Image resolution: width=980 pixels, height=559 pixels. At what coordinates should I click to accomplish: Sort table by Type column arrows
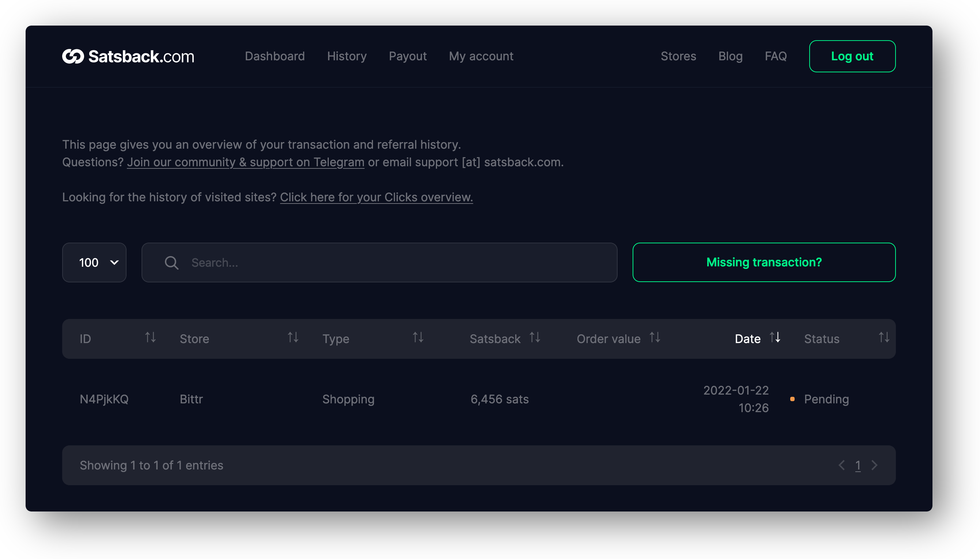tap(418, 338)
